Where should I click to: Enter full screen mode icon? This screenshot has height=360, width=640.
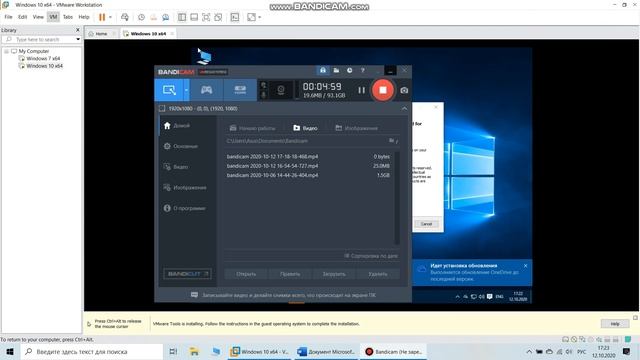[206, 17]
